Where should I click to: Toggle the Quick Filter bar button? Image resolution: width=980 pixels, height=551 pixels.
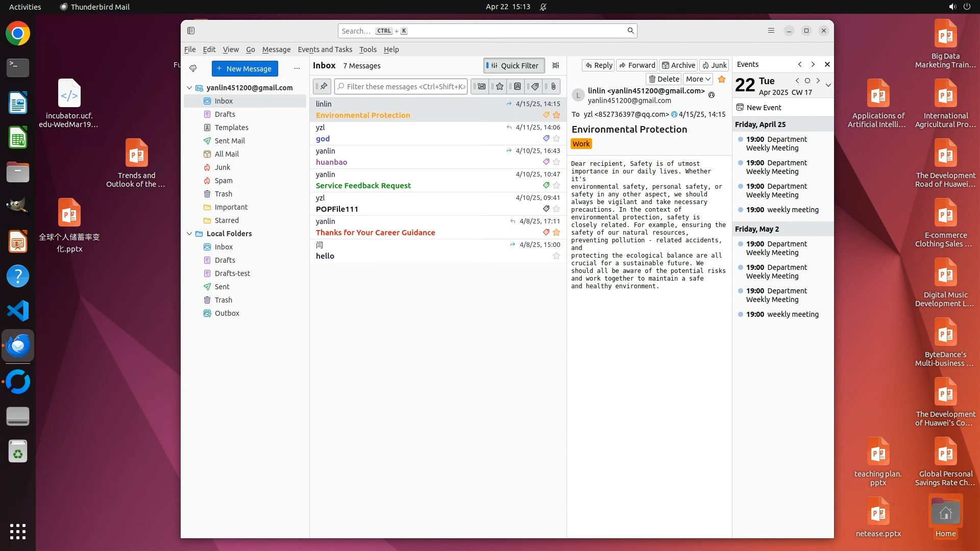[514, 66]
